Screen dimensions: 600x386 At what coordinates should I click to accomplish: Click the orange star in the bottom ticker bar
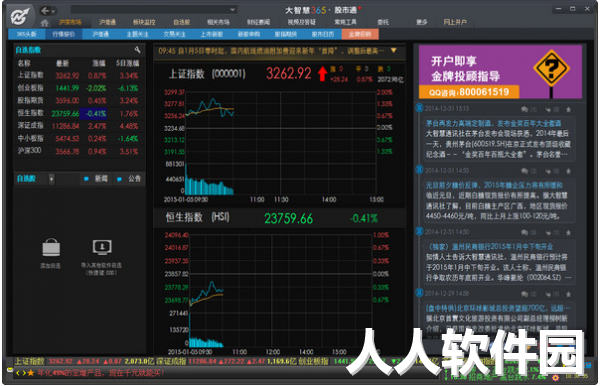(x=31, y=373)
